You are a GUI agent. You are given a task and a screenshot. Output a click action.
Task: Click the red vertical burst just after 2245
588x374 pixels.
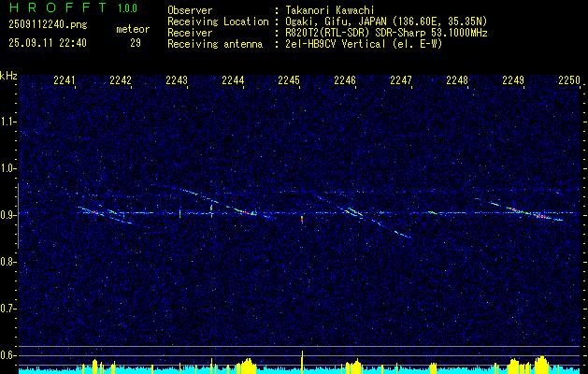coord(302,219)
